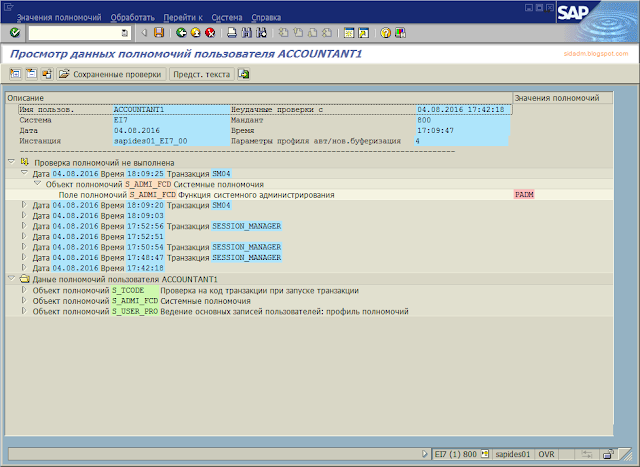
Task: Expand the 17:50:54 SESSION_MANAGER node
Action: point(24,247)
